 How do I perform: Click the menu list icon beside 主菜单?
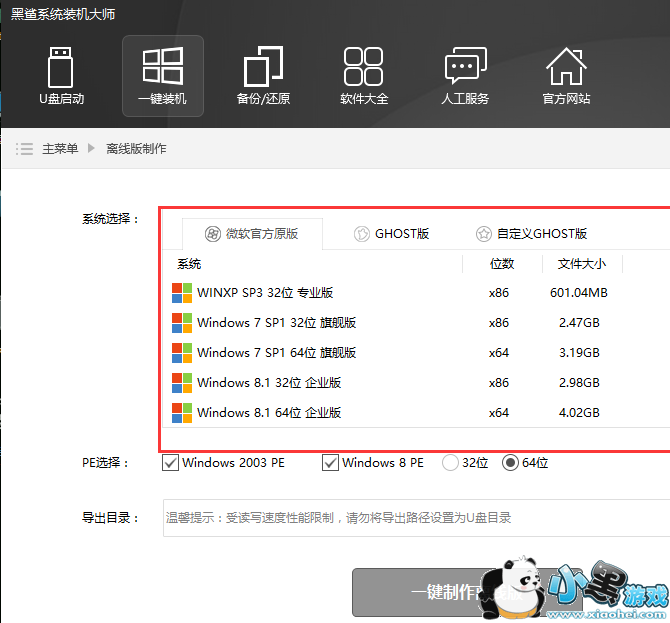tap(24, 149)
